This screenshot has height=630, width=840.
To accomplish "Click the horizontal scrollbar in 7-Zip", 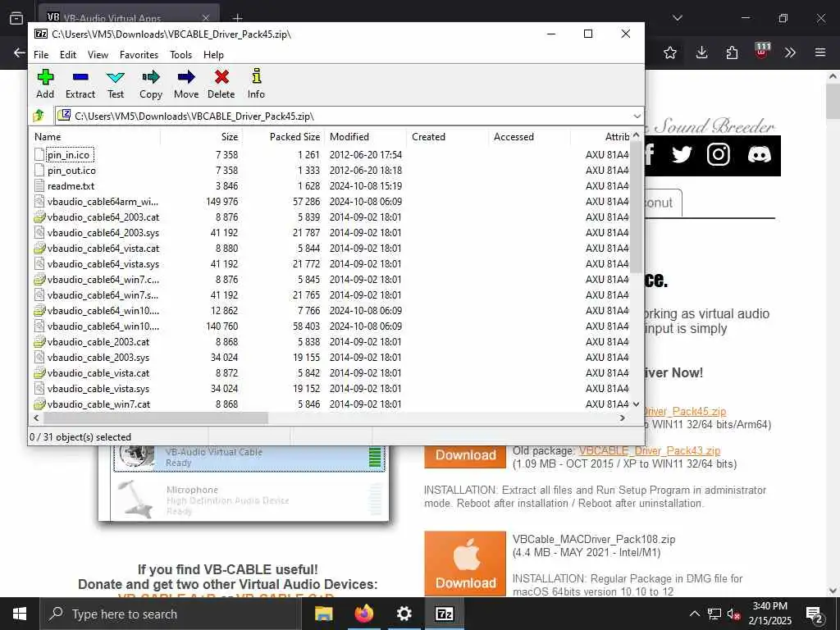I will (155, 418).
